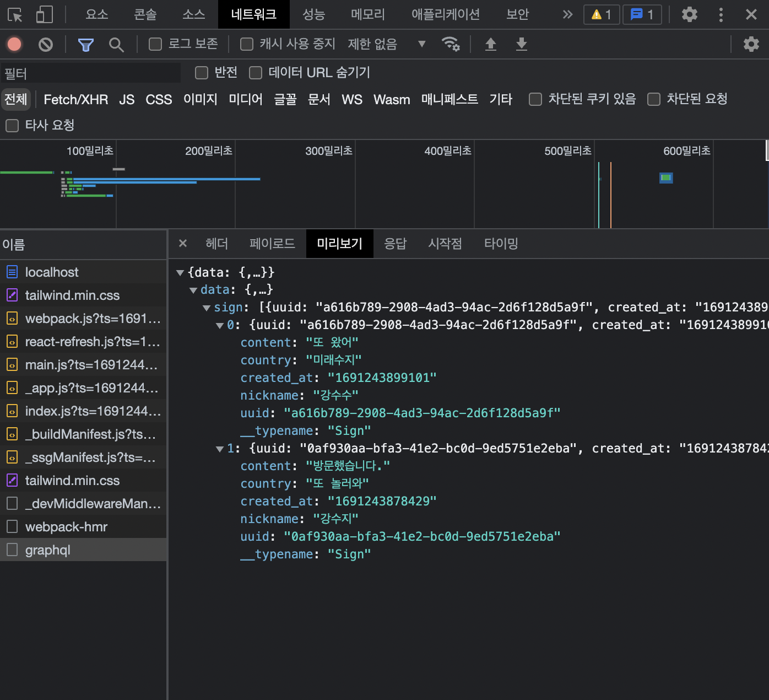The image size is (769, 700).
Task: Click the blue request marker in timeline overview
Action: point(666,177)
